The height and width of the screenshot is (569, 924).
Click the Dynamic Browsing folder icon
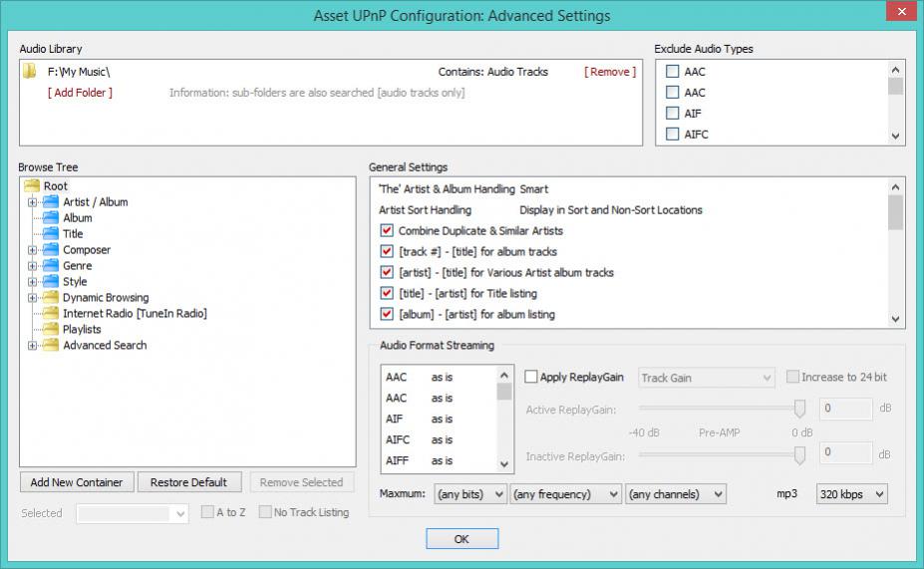click(50, 298)
